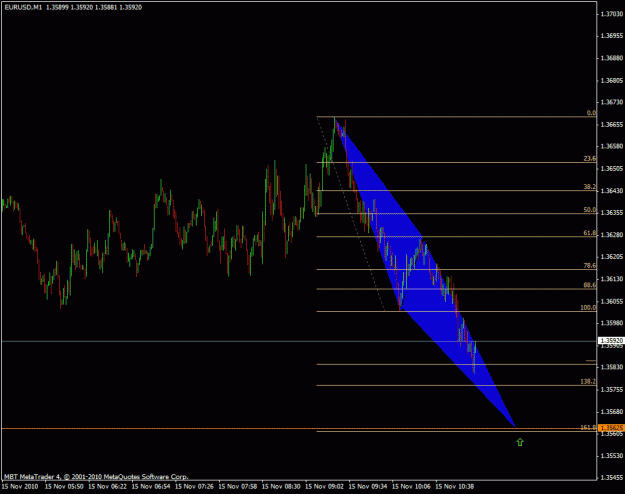
Task: Click the 15 Nov 08:30 time label
Action: click(x=281, y=486)
